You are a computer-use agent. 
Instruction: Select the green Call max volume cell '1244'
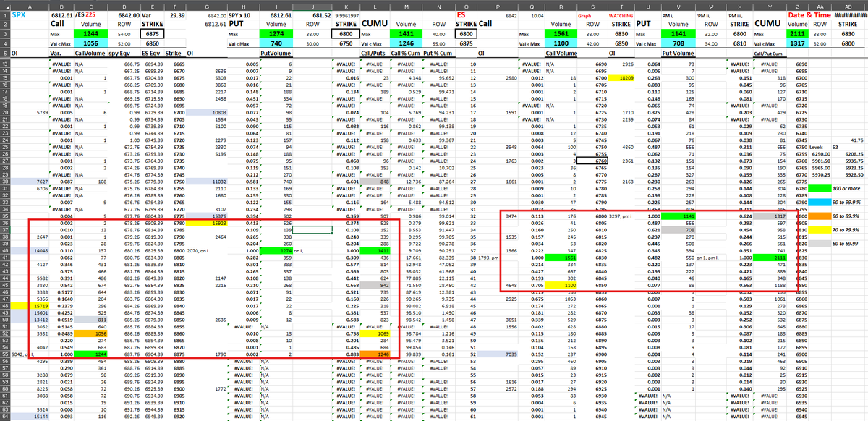click(90, 33)
